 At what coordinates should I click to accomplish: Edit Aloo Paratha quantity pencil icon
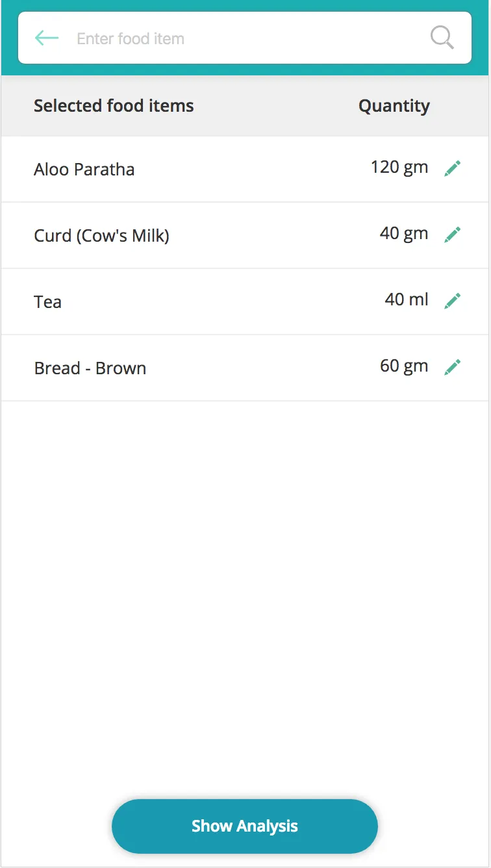[453, 169]
